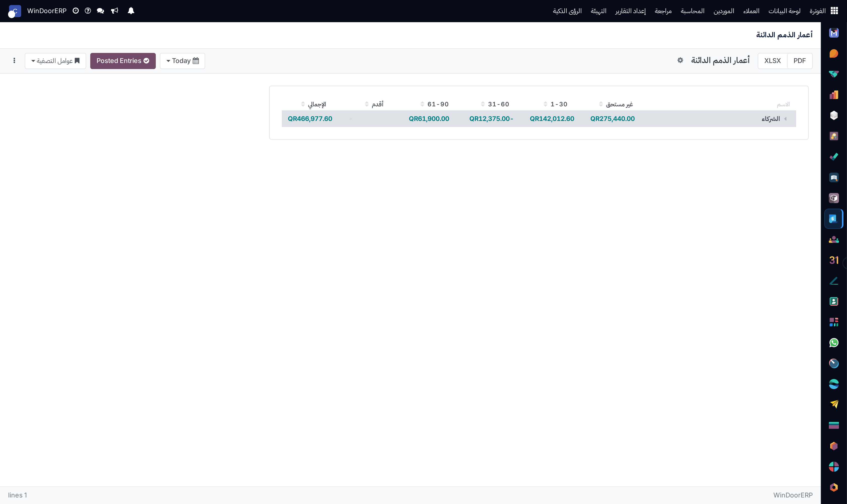Click the QR275,440.00 not-due amount
This screenshot has height=504, width=847.
point(612,119)
